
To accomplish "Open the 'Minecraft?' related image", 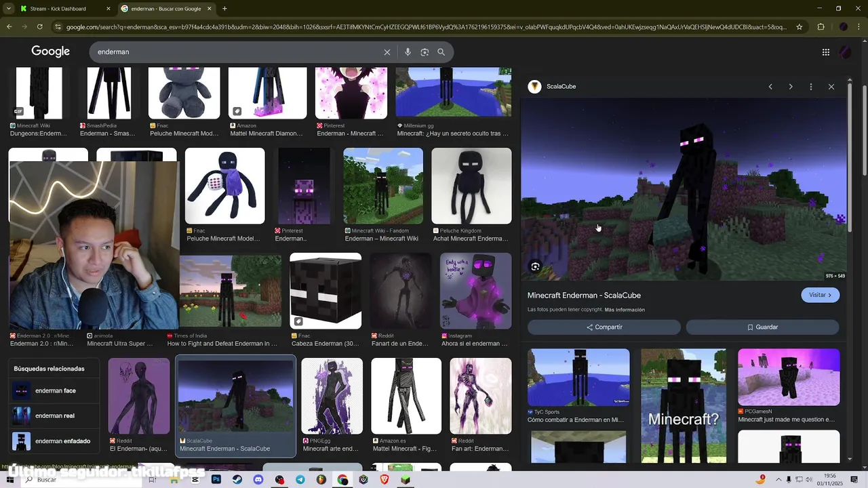I will (x=684, y=405).
